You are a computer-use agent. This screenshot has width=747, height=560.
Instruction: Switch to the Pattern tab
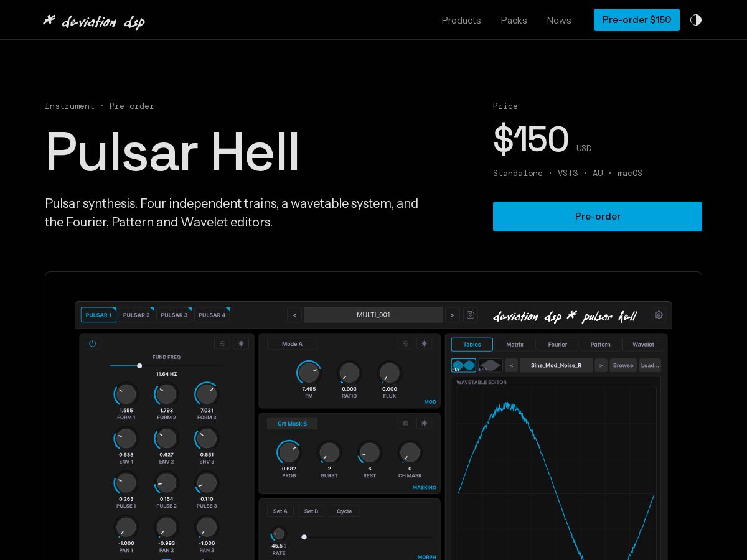(x=601, y=344)
